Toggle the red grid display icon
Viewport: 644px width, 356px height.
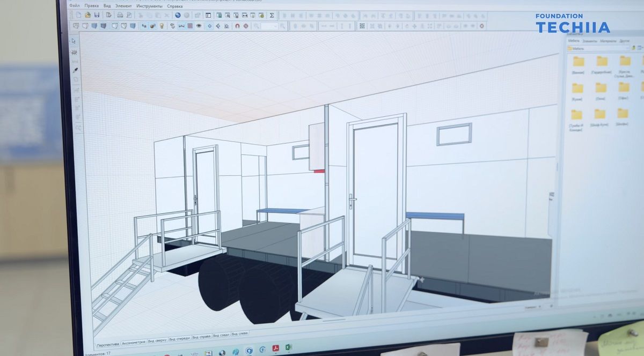click(x=189, y=26)
